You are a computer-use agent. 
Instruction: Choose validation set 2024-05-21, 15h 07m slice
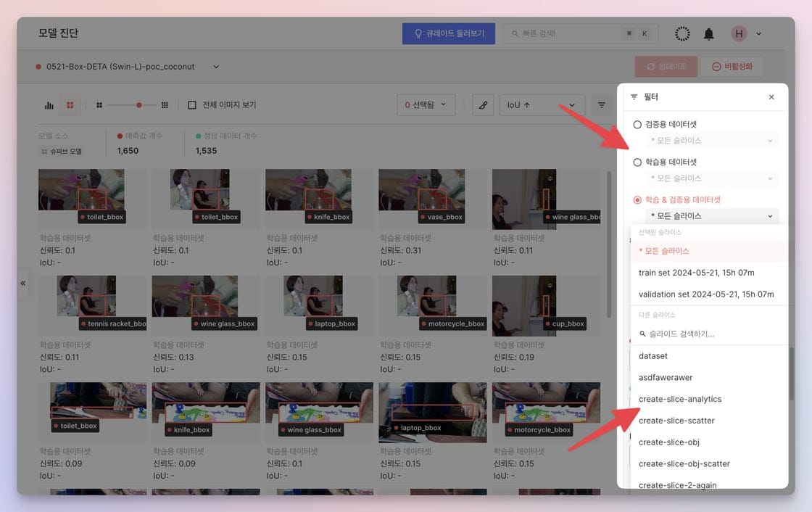coord(708,294)
